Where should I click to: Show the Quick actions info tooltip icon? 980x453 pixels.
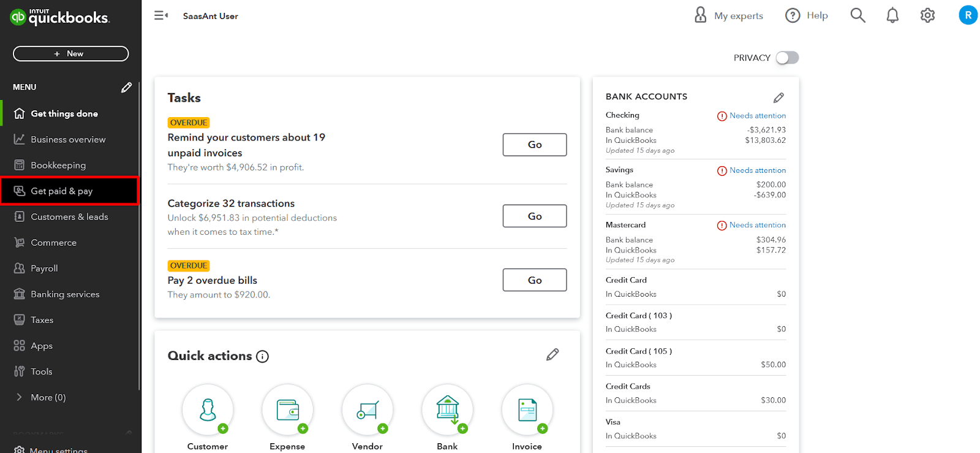(x=263, y=357)
